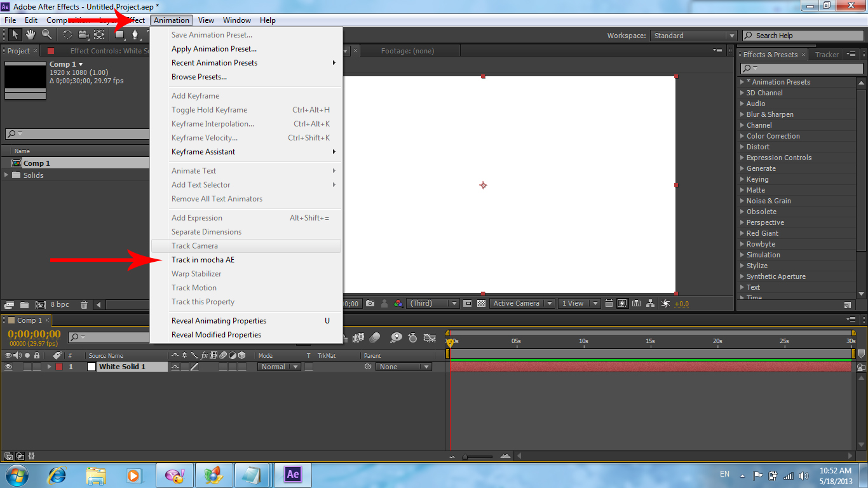Take a snapshot with the camera icon
The width and height of the screenshot is (868, 488).
(370, 304)
